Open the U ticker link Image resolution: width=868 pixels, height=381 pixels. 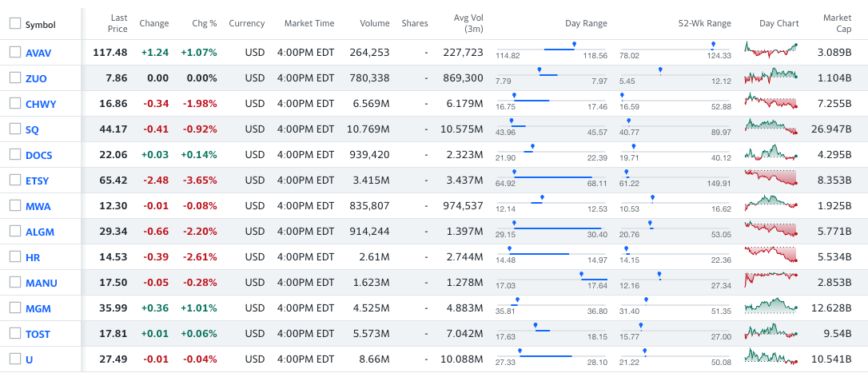(x=30, y=359)
